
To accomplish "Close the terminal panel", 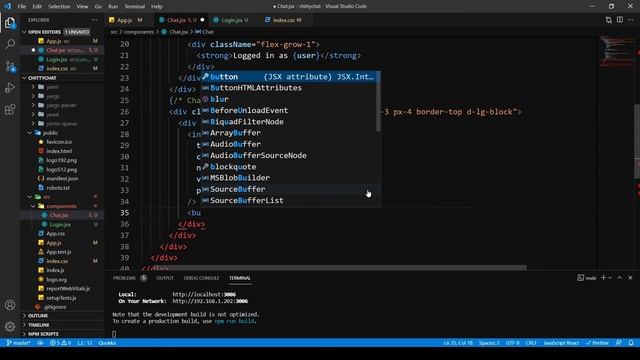I will (630, 278).
